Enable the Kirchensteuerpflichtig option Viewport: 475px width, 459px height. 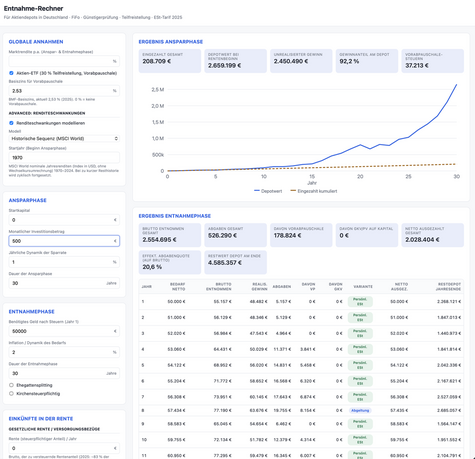click(x=11, y=394)
